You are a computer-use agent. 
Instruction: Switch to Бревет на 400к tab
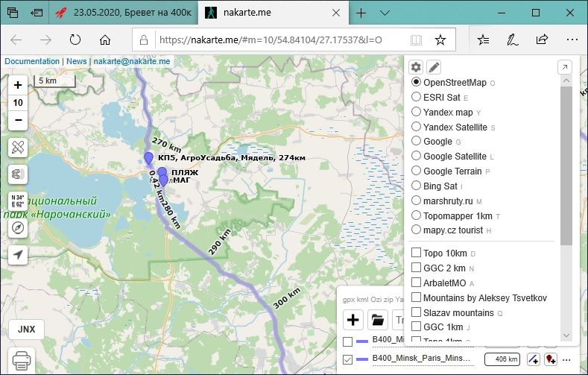[x=123, y=13]
